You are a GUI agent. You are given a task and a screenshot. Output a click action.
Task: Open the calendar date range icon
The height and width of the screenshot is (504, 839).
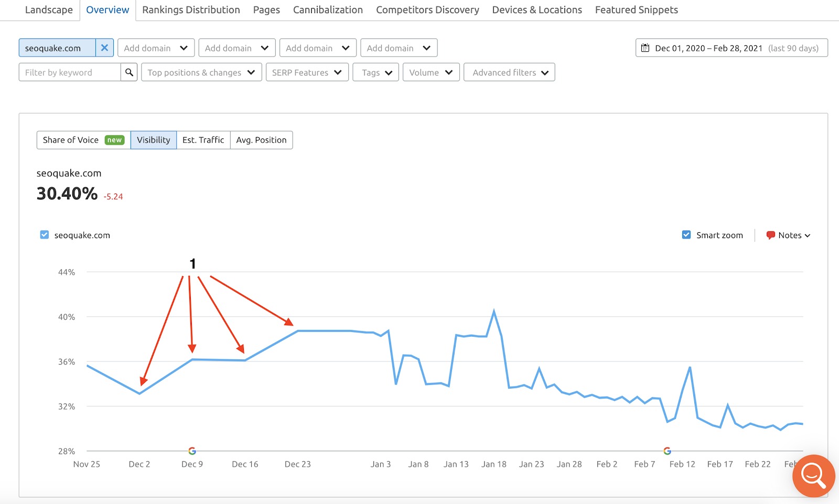click(x=645, y=48)
